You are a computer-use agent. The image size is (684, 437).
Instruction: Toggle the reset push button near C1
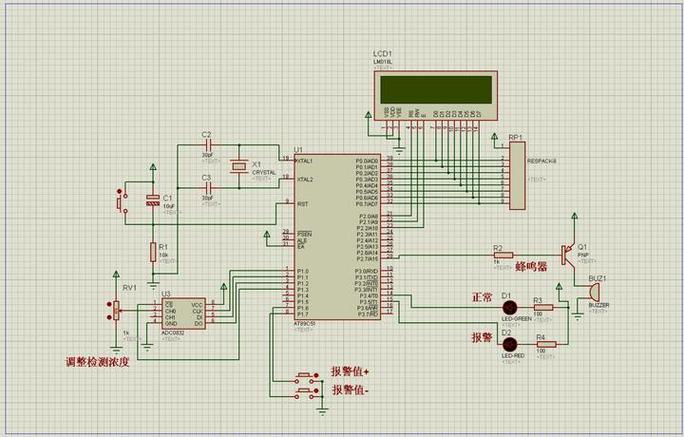(121, 202)
